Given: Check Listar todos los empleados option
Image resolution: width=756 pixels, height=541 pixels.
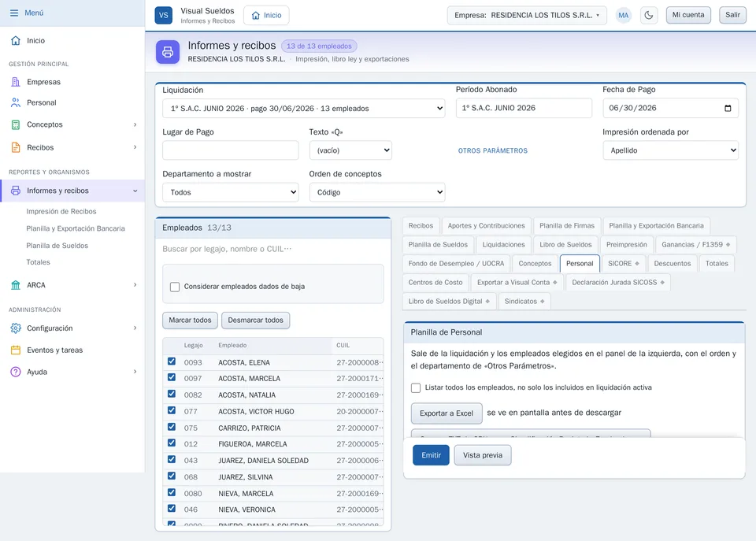Looking at the screenshot, I should coord(416,387).
